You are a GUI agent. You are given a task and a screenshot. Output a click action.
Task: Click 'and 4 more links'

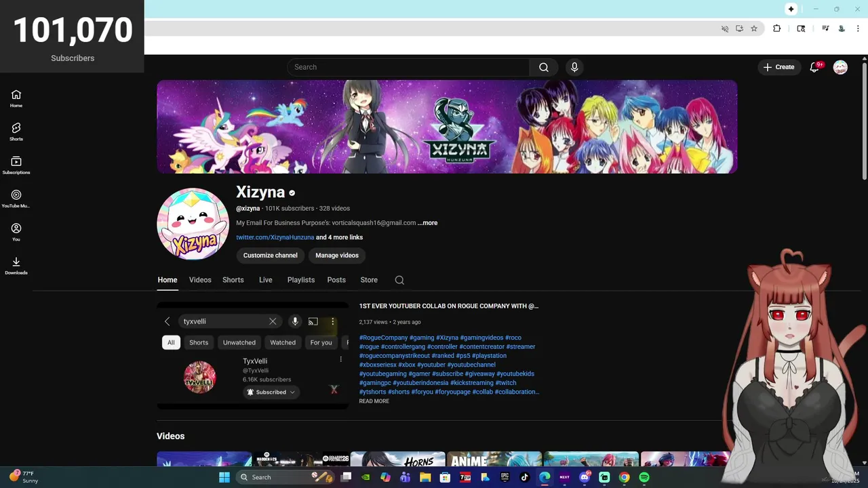point(339,237)
